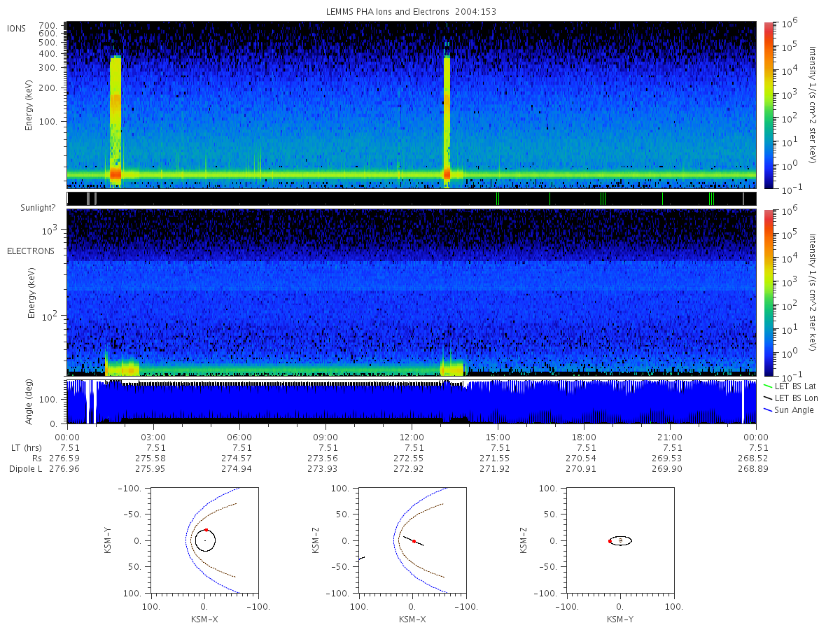Select the Dipole L value '271.92'
The height and width of the screenshot is (630, 840).
[x=494, y=469]
